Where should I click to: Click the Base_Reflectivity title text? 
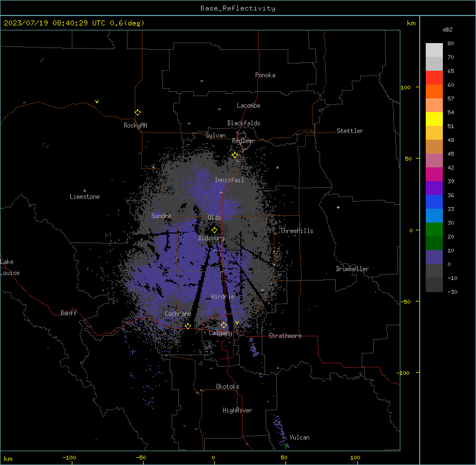[x=238, y=8]
